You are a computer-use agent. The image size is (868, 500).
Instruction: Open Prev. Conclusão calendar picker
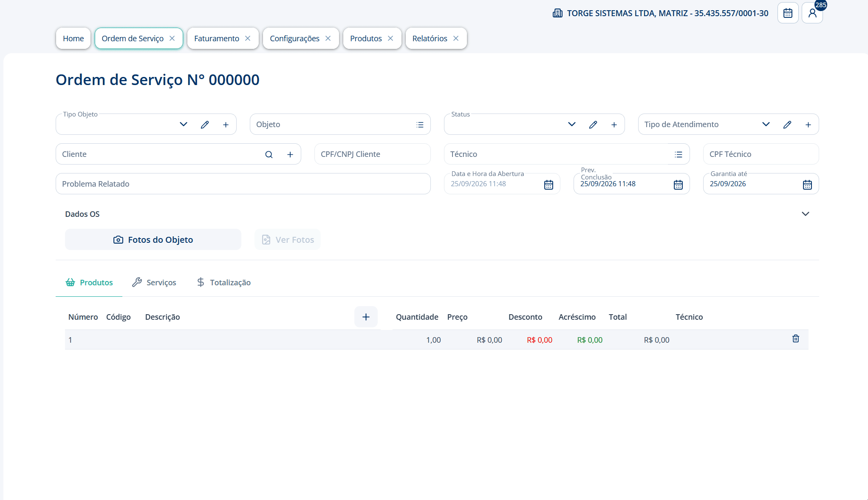click(x=678, y=185)
